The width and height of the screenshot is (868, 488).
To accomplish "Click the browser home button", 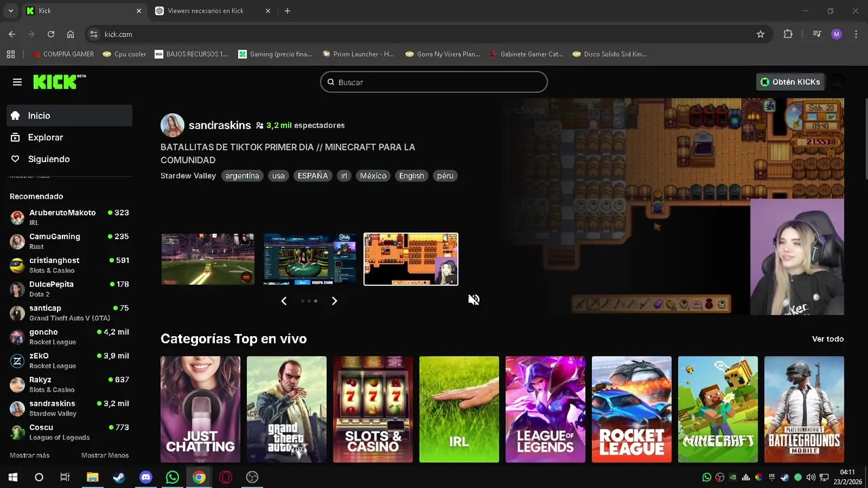I will point(71,34).
